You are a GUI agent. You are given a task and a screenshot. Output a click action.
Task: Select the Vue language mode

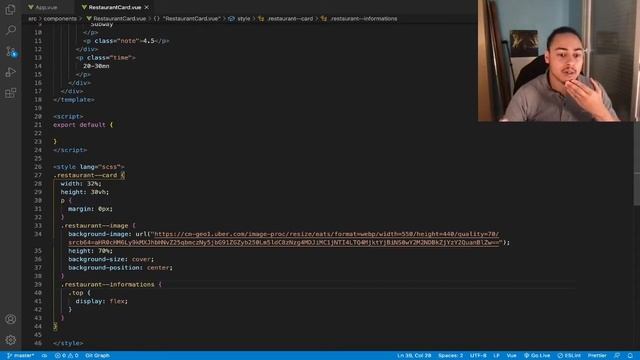click(x=511, y=356)
